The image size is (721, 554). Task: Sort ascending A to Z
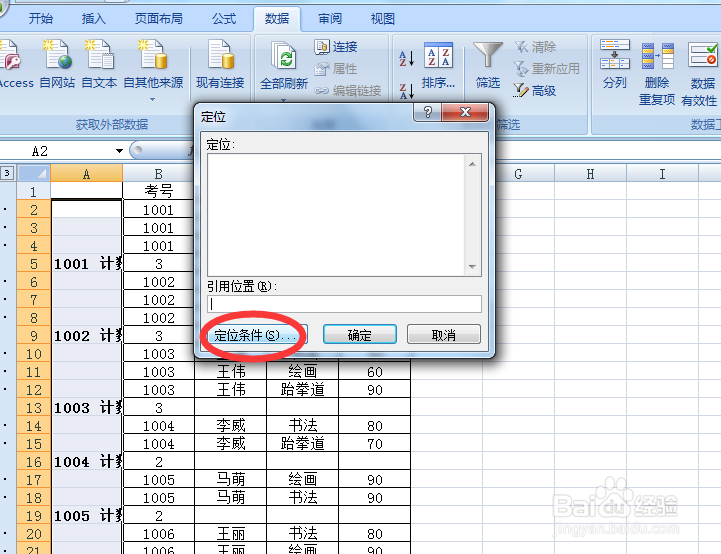406,58
